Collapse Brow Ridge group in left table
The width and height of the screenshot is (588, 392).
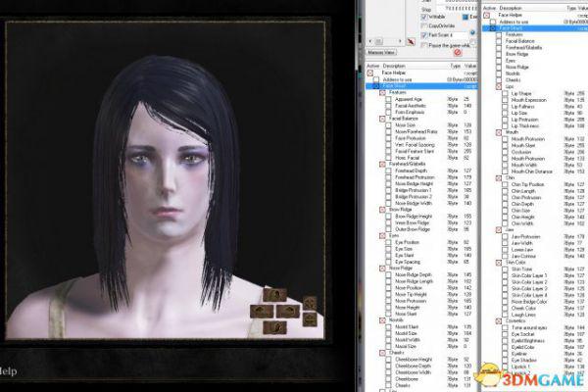point(382,210)
